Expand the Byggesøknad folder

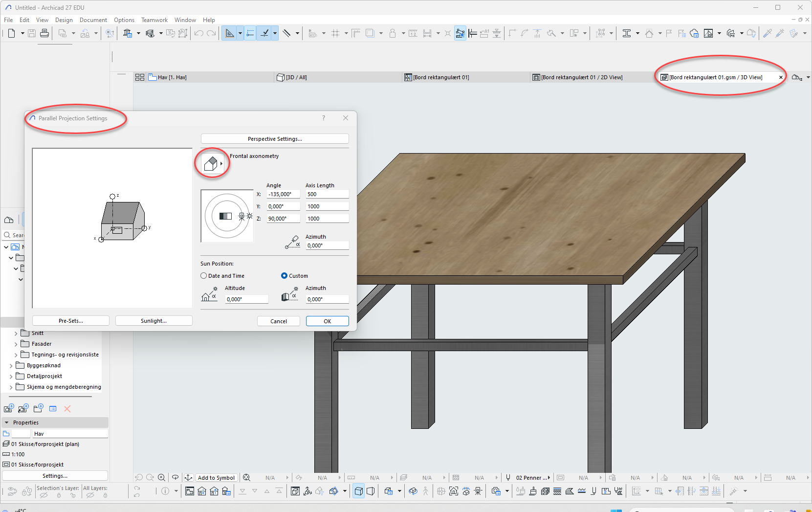click(x=11, y=366)
